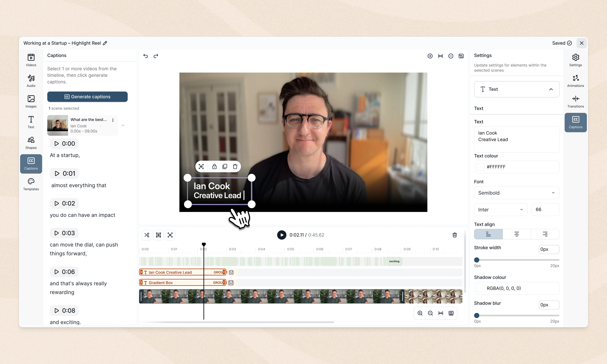
Task: Play caption at 0:01
Action: pos(65,173)
